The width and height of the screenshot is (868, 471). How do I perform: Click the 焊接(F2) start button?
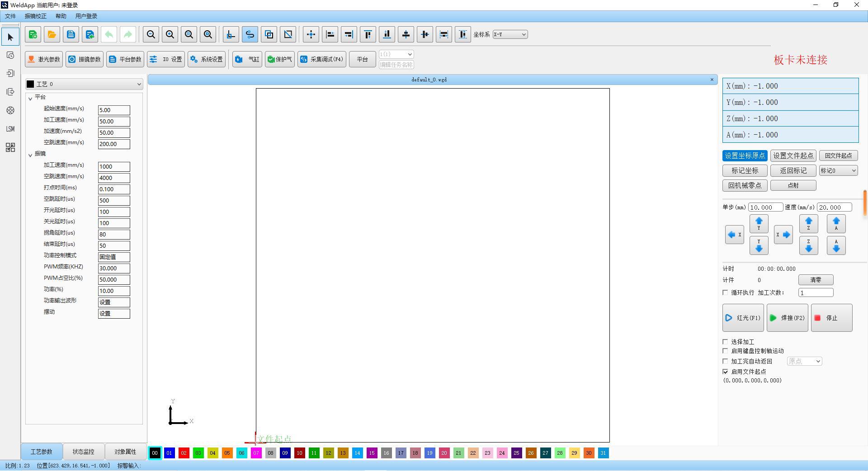(x=788, y=318)
